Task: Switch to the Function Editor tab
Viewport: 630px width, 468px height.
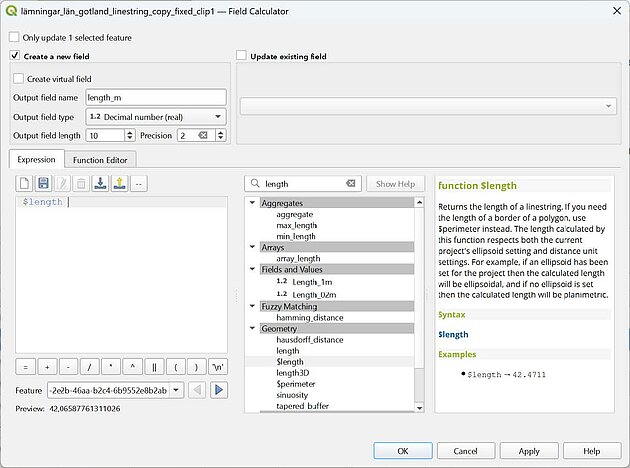Action: point(100,160)
